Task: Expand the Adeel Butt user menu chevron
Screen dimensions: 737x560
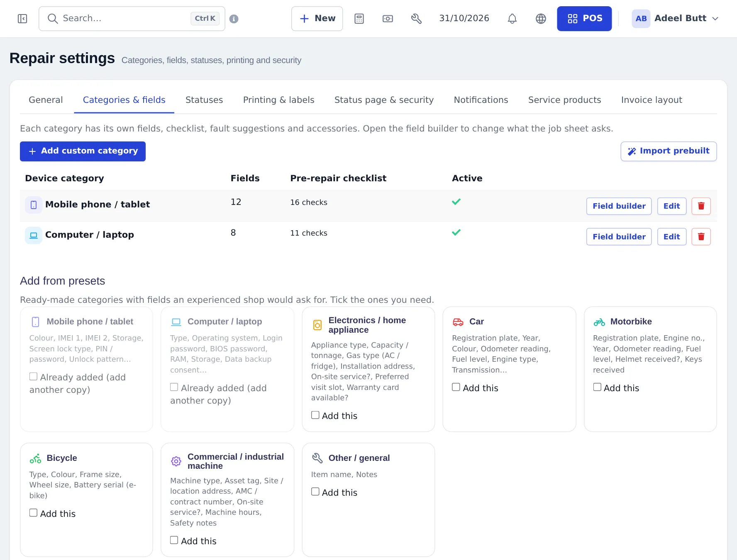Action: 715,19
